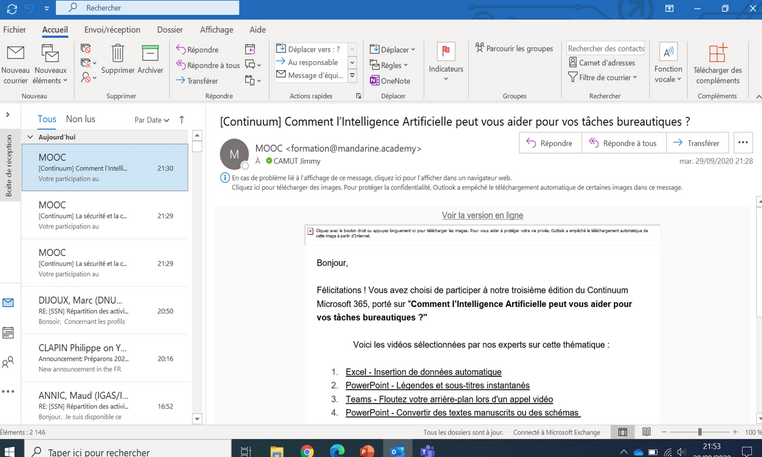Click Répondre à tous in the reading pane

(622, 143)
